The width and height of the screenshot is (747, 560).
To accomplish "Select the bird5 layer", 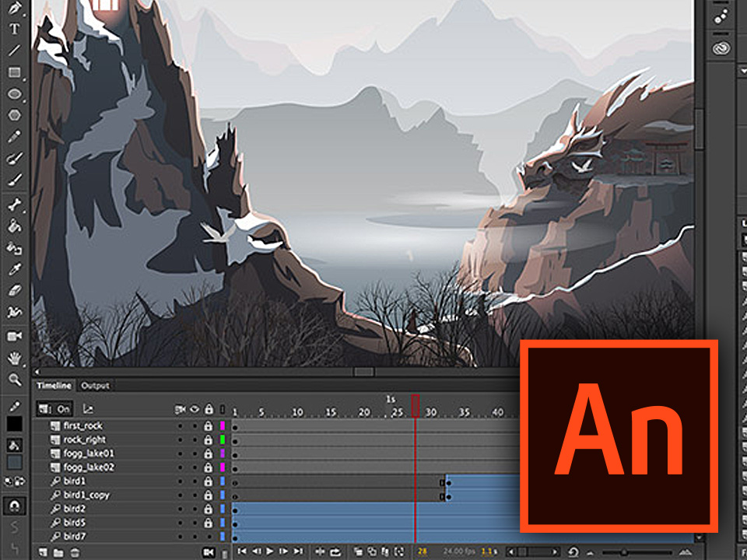I will point(75,523).
